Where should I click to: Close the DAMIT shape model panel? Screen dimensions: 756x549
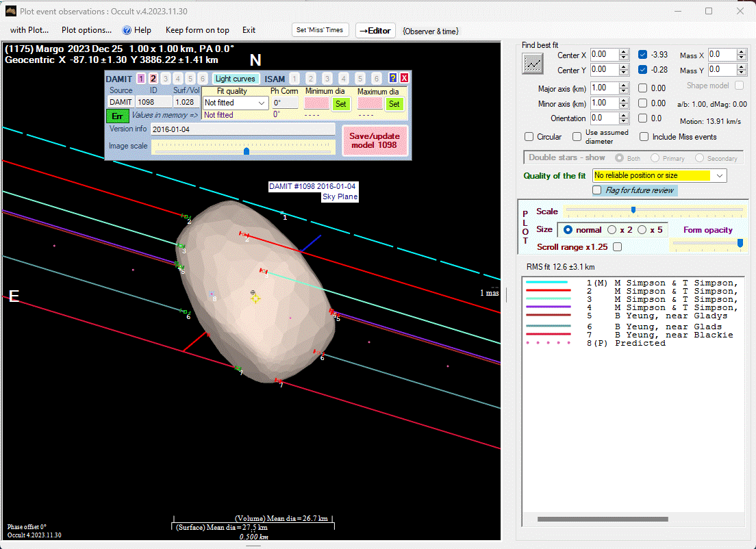point(404,78)
